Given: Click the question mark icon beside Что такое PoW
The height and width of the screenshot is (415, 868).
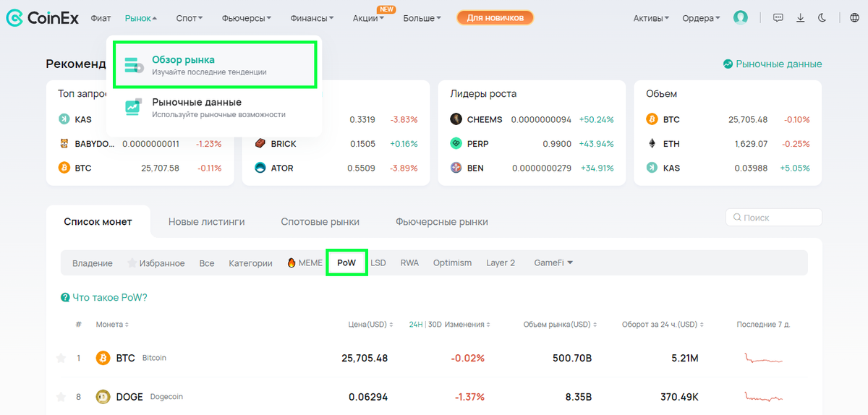Looking at the screenshot, I should 65,298.
